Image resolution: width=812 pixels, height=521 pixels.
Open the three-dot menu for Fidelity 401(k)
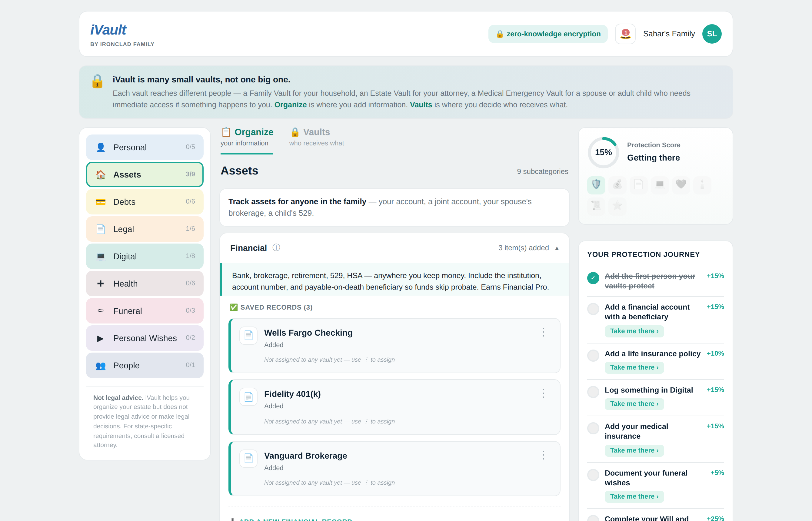(543, 393)
